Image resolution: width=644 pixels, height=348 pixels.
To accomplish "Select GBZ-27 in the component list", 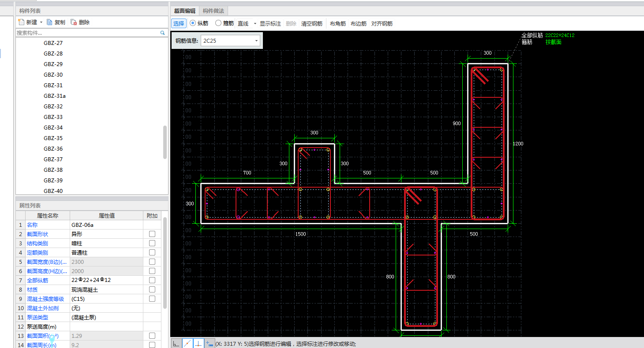I will 53,43.
